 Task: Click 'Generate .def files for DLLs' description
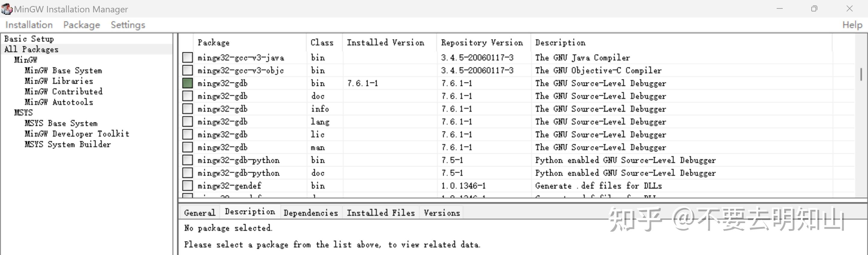pos(599,186)
